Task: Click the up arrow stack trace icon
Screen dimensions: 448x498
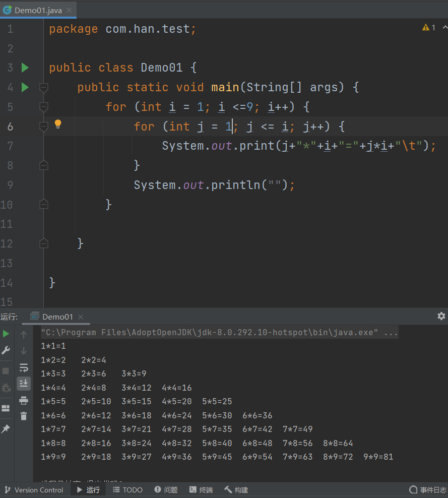Action: coord(24,334)
